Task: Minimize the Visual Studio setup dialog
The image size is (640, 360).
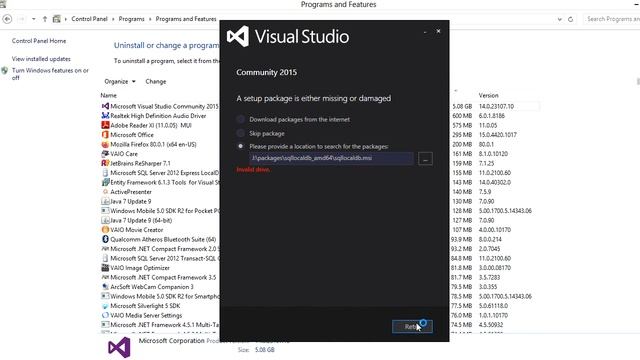Action: point(425,31)
